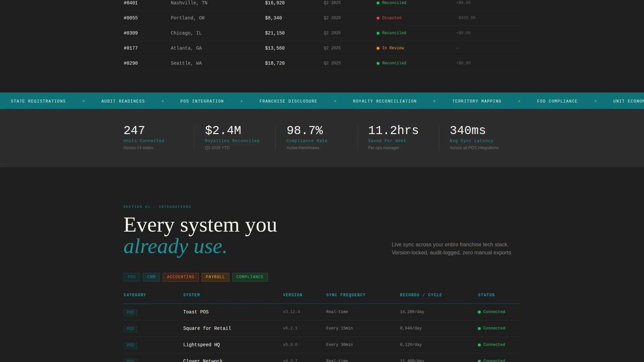This screenshot has height=362, width=644.
Task: Click orange In Review dot for Atlanta
Action: pyautogui.click(x=378, y=48)
